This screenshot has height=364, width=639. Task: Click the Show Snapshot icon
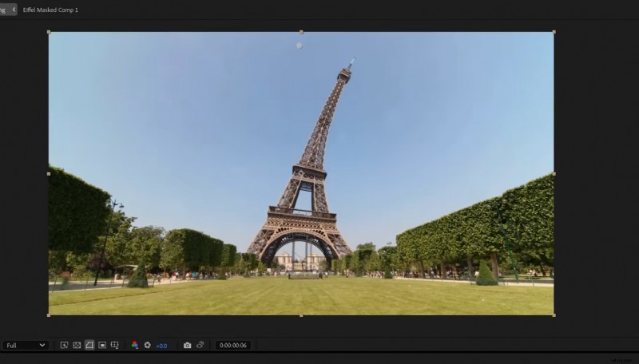pyautogui.click(x=200, y=345)
